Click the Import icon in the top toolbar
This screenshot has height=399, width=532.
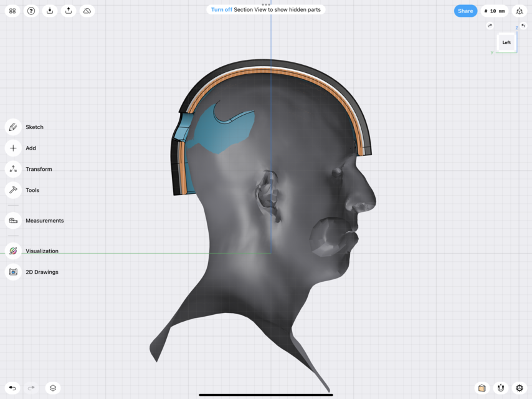[x=49, y=11]
